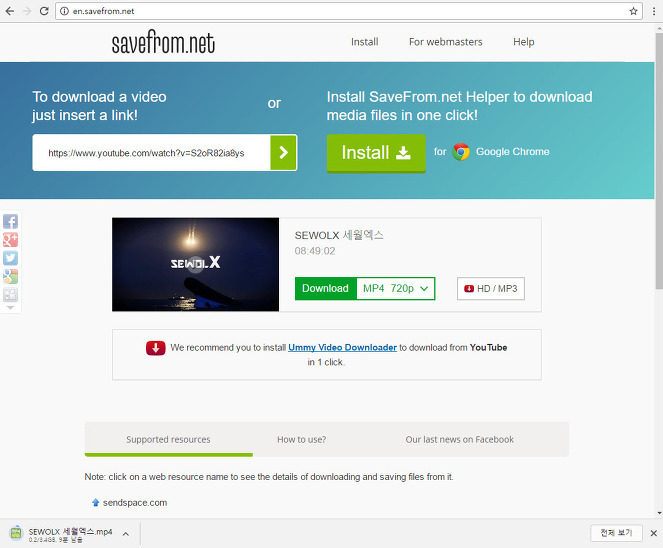The width and height of the screenshot is (663, 548).
Task: Open the For webmasters page
Action: click(445, 42)
